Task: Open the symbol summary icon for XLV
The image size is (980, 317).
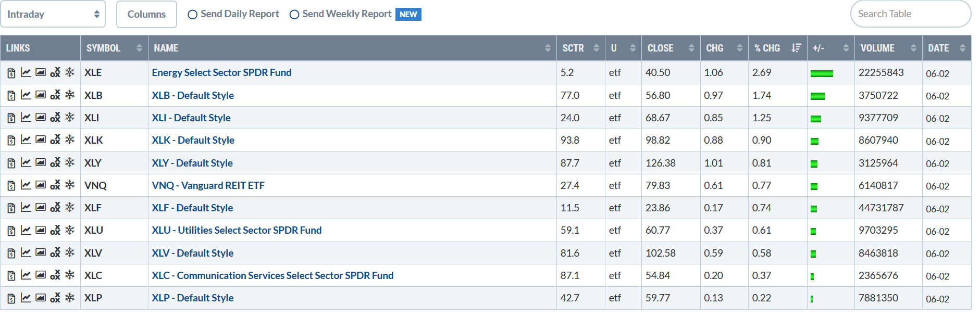Action: click(x=11, y=253)
